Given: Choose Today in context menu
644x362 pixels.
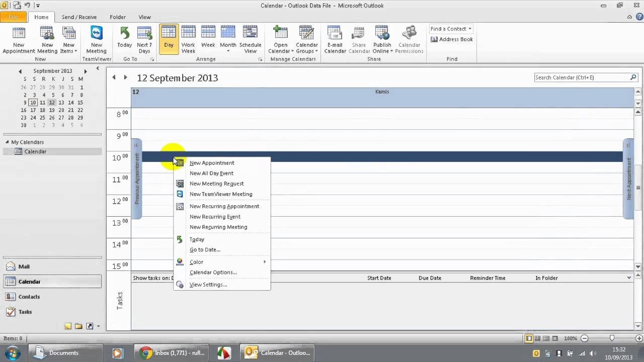Looking at the screenshot, I should [222, 239].
